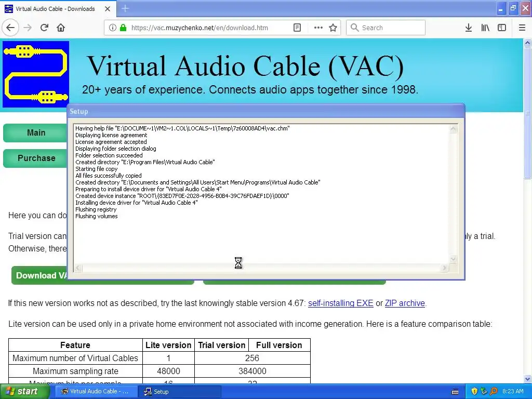Click the "Folder selection succeeded" log line
Screen dimensions: 532x399
[109, 155]
